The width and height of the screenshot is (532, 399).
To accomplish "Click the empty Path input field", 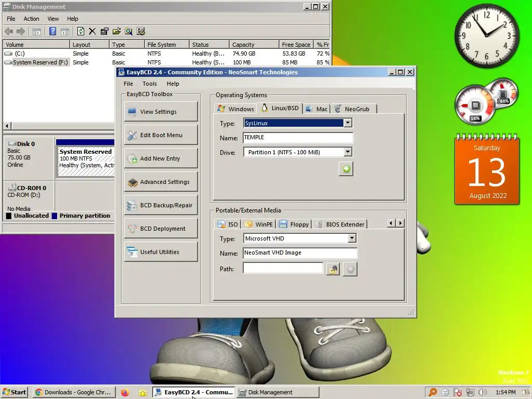I will (x=283, y=269).
